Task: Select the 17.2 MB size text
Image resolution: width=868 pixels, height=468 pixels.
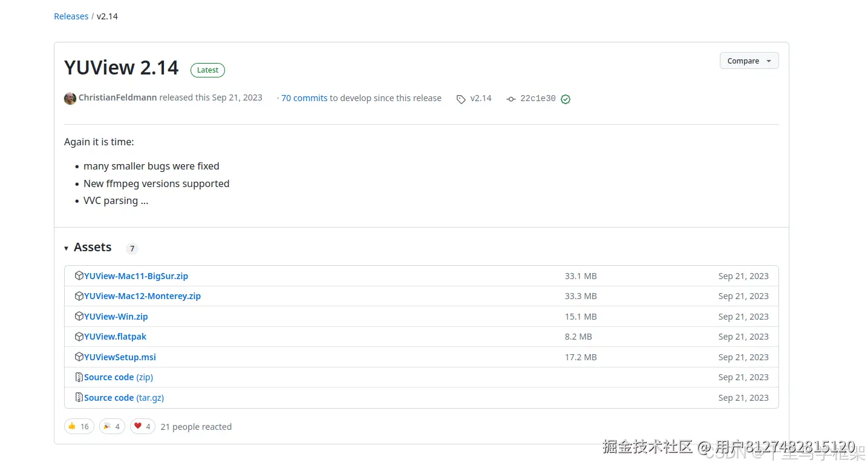Action: (581, 357)
